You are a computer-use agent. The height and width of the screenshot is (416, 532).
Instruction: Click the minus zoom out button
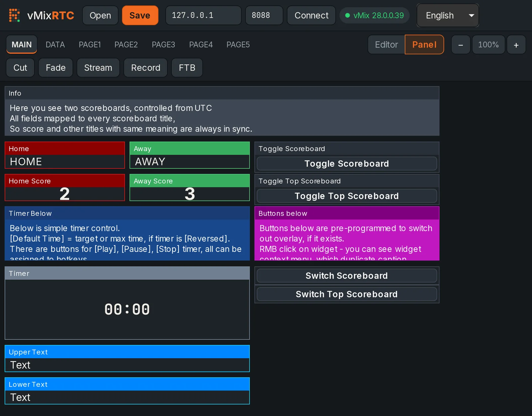click(461, 45)
